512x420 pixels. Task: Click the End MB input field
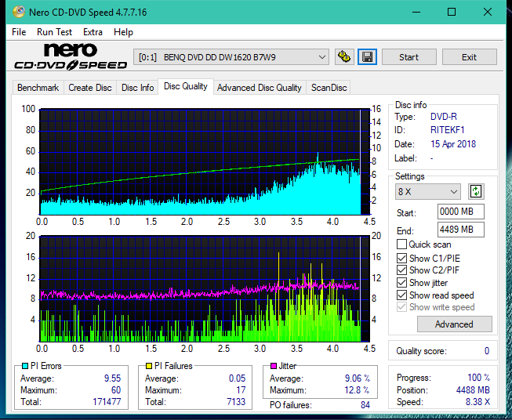pos(460,230)
